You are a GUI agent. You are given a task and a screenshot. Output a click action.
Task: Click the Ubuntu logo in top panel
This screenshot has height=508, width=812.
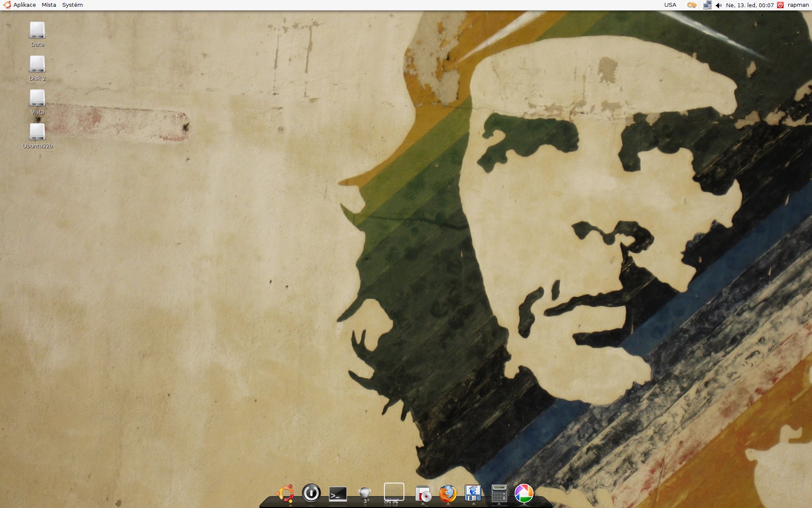(x=7, y=5)
